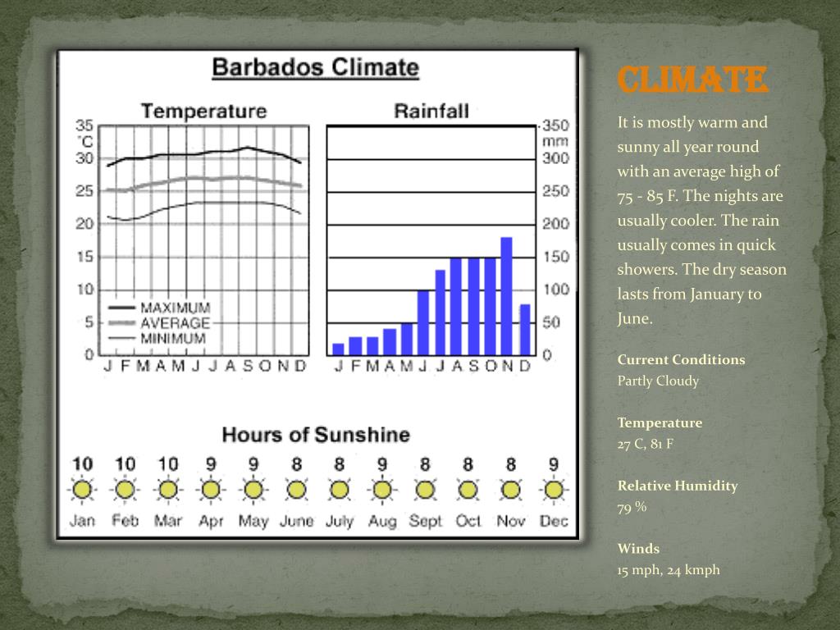Select the Rainfall chart heading

(431, 112)
